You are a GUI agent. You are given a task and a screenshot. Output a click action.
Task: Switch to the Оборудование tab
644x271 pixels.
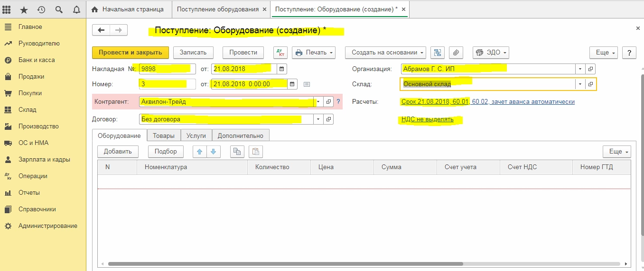pos(119,135)
